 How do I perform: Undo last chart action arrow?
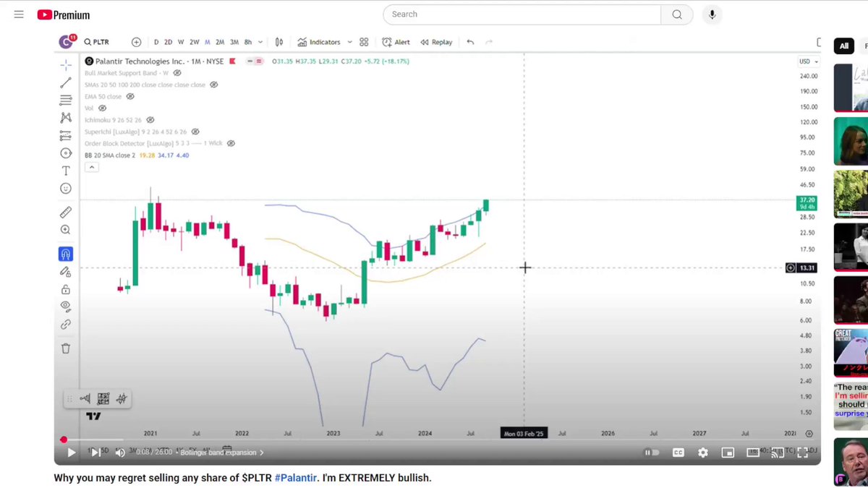[470, 42]
